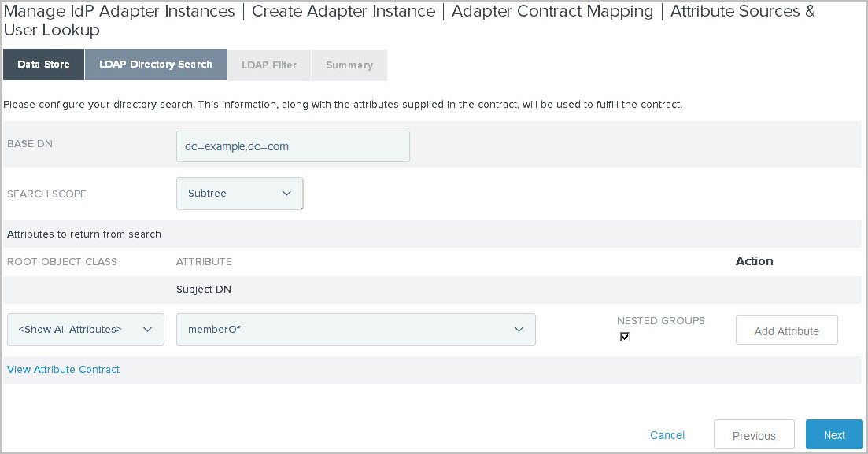868x454 pixels.
Task: Click the Add Attribute button
Action: click(x=786, y=329)
